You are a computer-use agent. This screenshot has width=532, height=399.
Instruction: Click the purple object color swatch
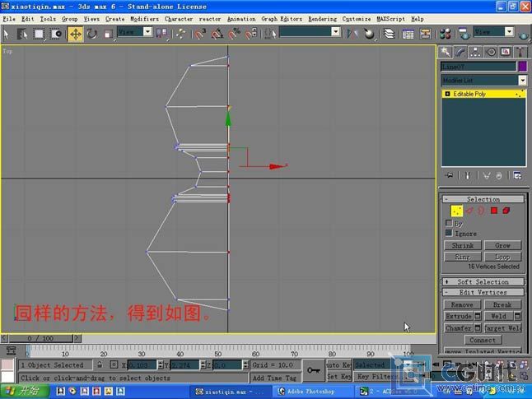522,67
